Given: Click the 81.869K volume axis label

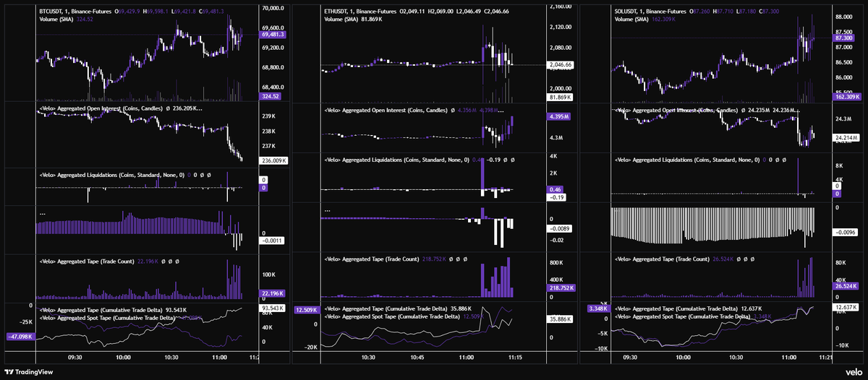Looking at the screenshot, I should coord(561,97).
